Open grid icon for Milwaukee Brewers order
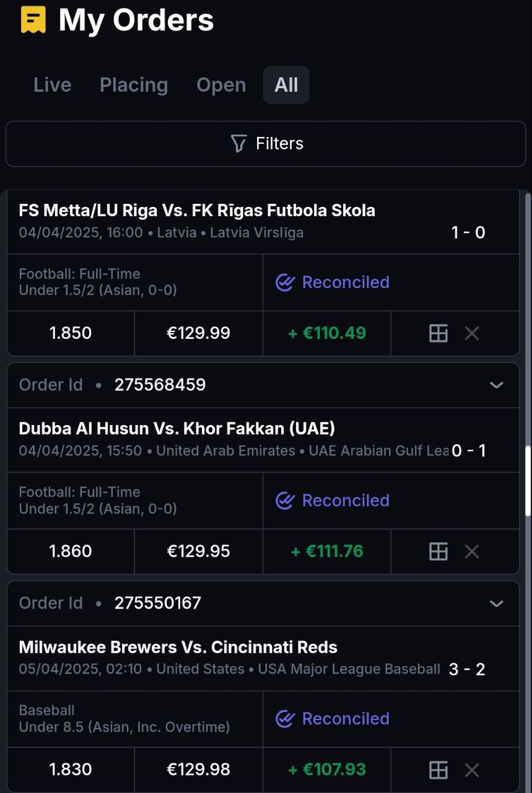532x793 pixels. point(438,769)
